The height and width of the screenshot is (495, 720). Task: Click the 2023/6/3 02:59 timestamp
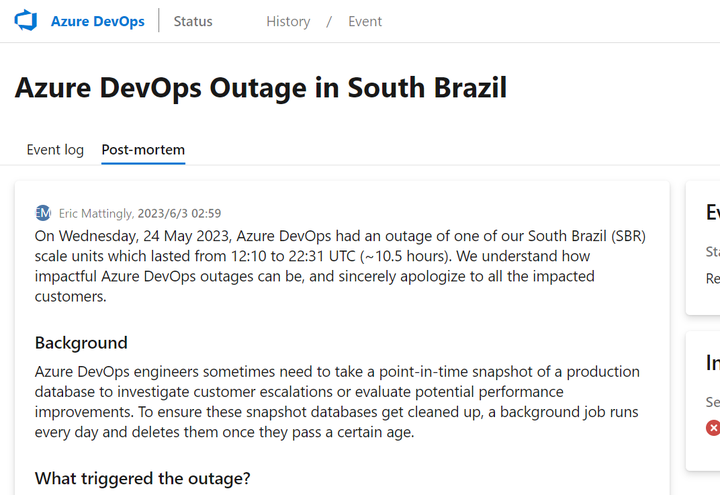pyautogui.click(x=180, y=213)
